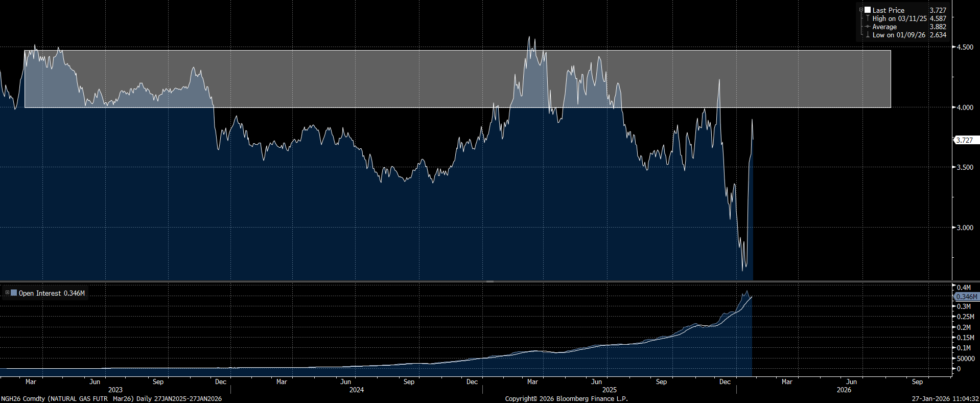
Task: Click the 4.500 price axis tick marker
Action: coord(953,47)
